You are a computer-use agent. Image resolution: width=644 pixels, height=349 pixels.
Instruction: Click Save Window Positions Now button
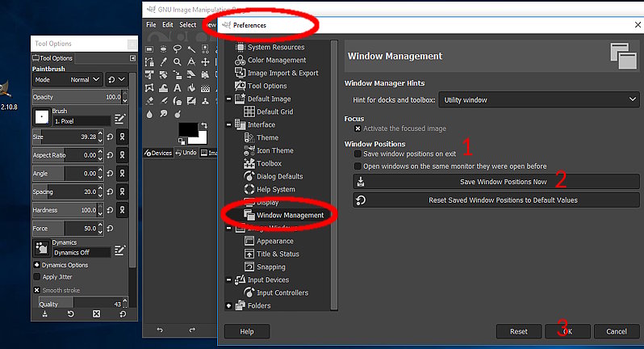coord(496,182)
